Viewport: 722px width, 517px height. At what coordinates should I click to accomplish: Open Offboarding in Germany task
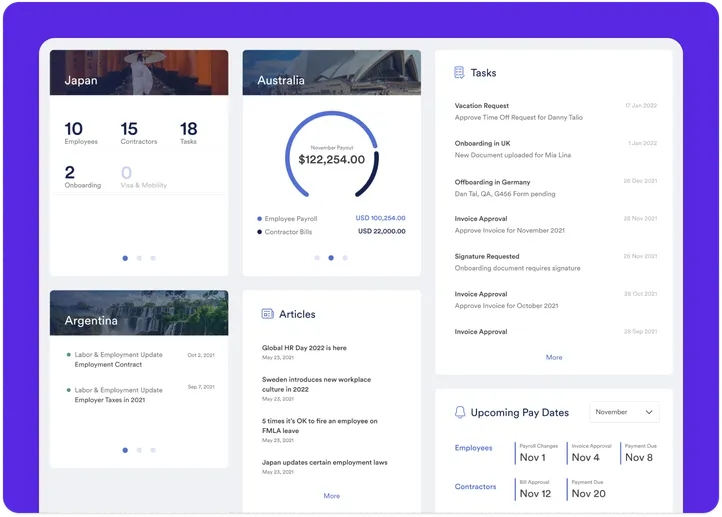(x=556, y=188)
